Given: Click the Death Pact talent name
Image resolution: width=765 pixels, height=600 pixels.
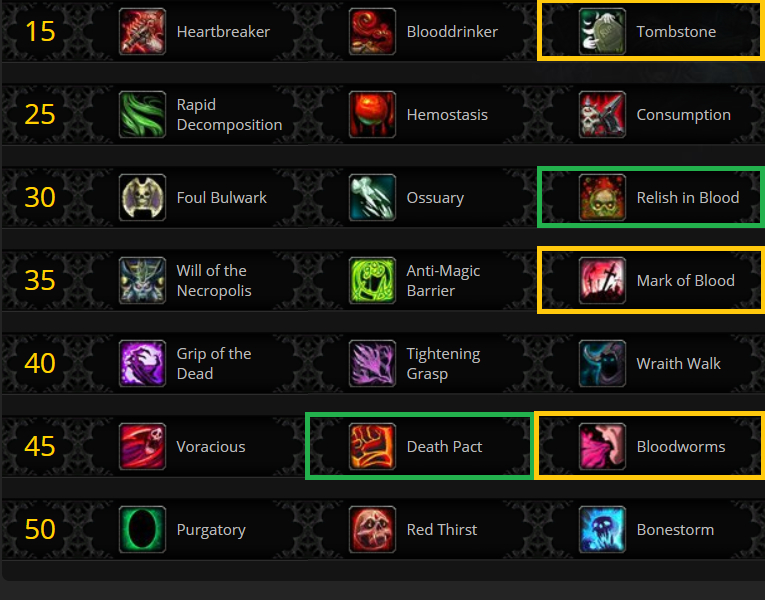Looking at the screenshot, I should [x=444, y=446].
